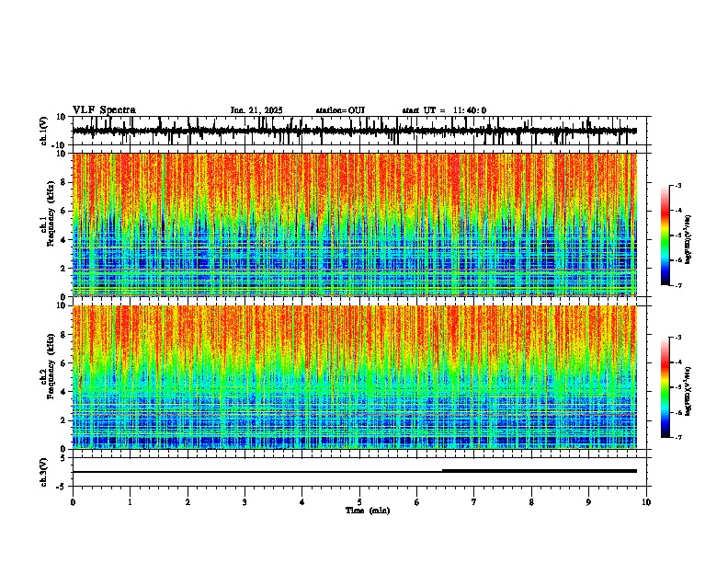
Task: Click the "-3" label atop ch.1 color scale
Action: 677,186
